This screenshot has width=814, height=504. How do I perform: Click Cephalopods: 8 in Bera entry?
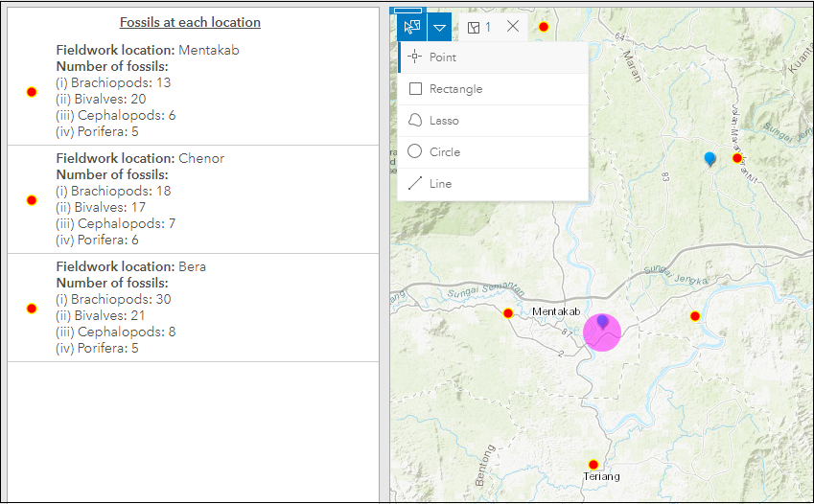116,332
